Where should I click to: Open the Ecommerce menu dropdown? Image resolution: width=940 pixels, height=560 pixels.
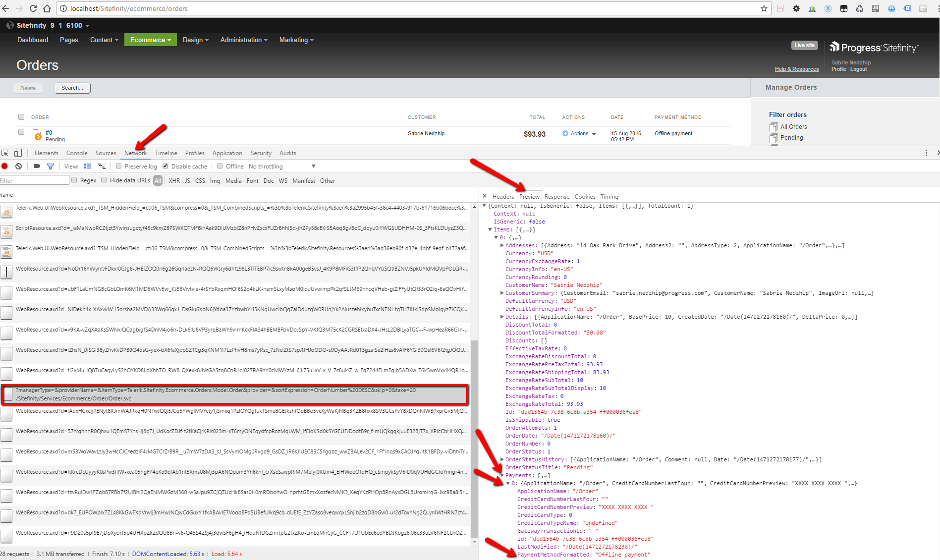(x=151, y=40)
